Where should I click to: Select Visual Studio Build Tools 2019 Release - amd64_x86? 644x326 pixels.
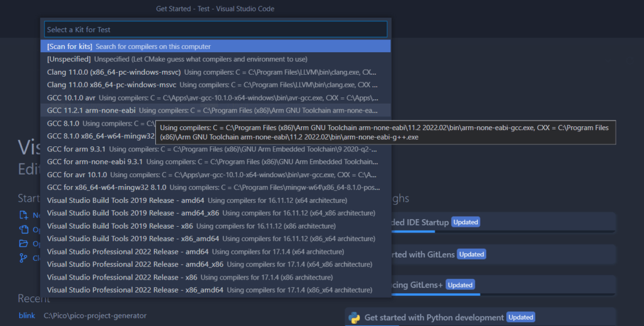(215, 213)
